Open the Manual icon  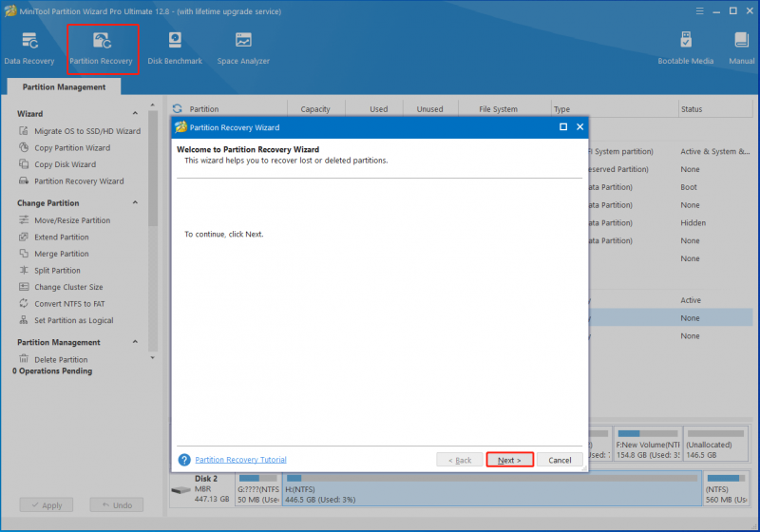[741, 48]
